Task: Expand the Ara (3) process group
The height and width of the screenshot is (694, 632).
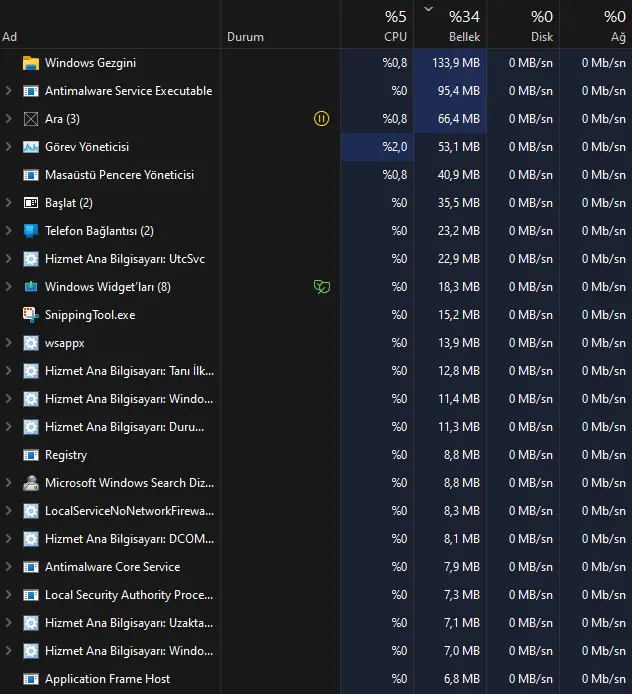Action: click(x=8, y=119)
